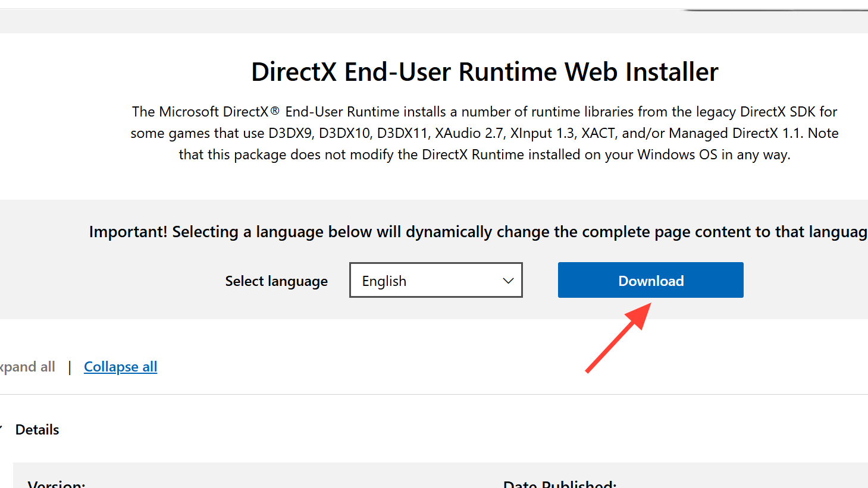Screen dimensions: 868x488
Task: Click the Select language label
Action: coord(276,281)
